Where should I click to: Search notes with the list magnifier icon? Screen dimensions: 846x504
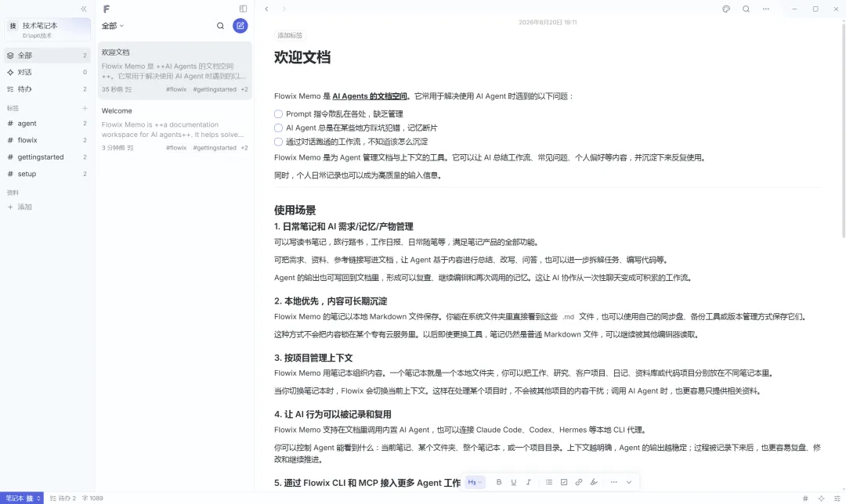[220, 25]
